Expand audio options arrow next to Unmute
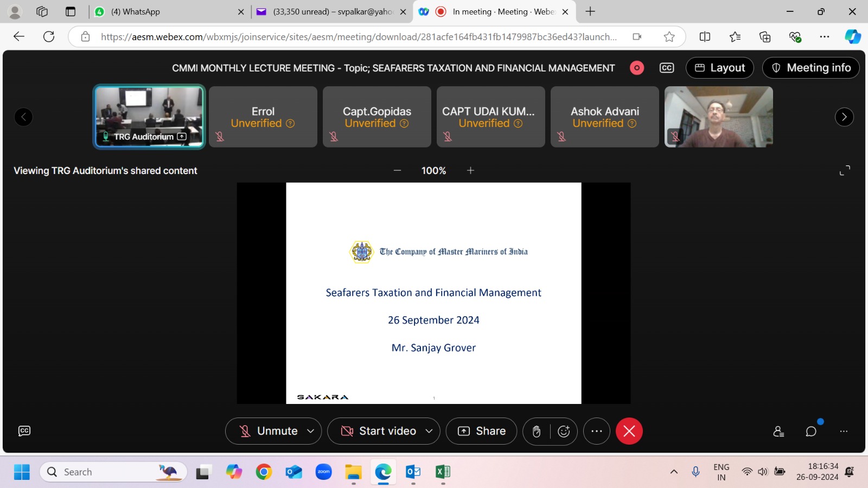868x488 pixels. click(311, 431)
